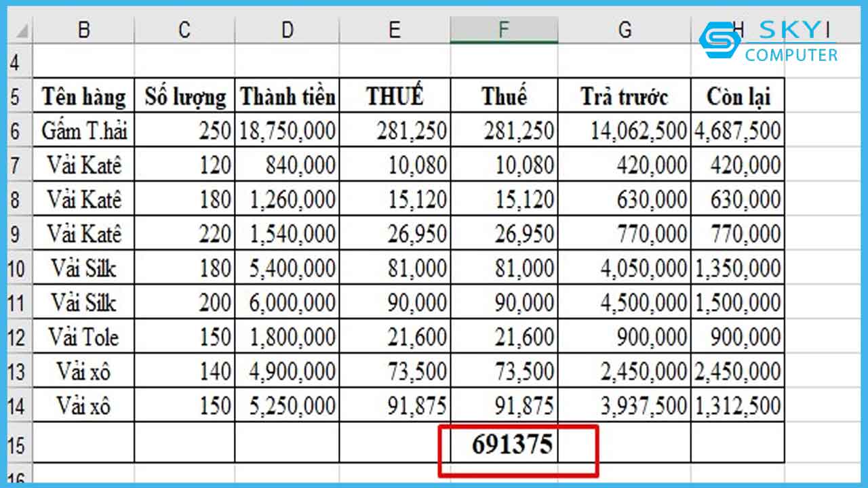This screenshot has width=868, height=488.
Task: Select row 15 header
Action: click(x=19, y=443)
